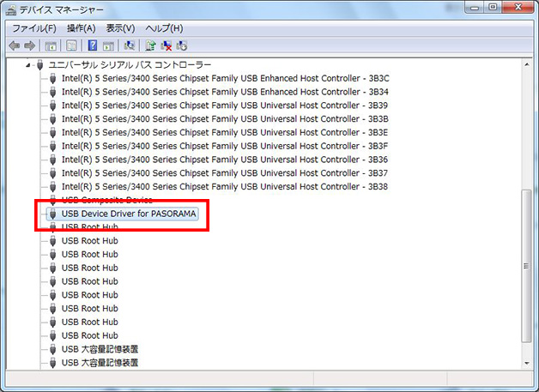This screenshot has height=392, width=539.
Task: Open the ファイル(F) menu
Action: [34, 28]
